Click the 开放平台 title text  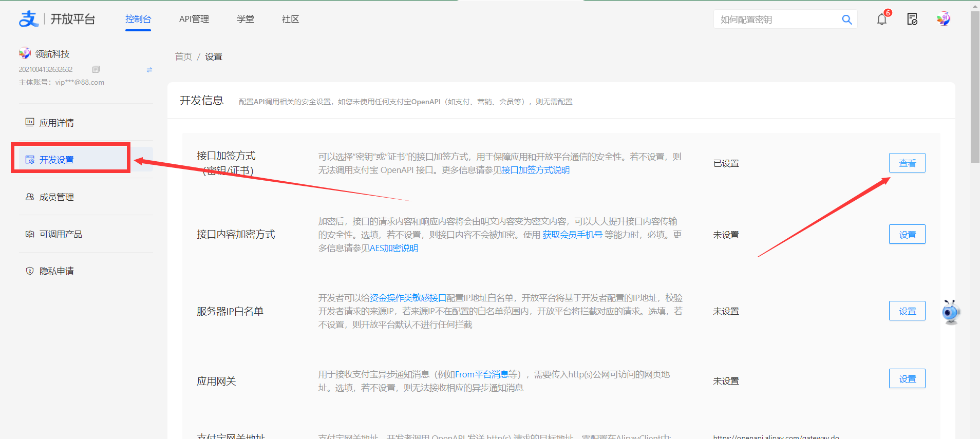tap(73, 19)
